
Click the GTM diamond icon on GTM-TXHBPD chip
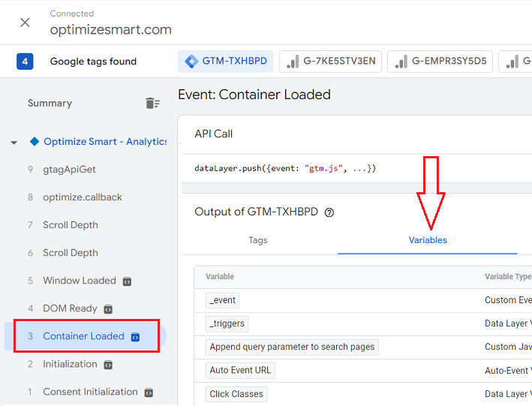tap(191, 62)
